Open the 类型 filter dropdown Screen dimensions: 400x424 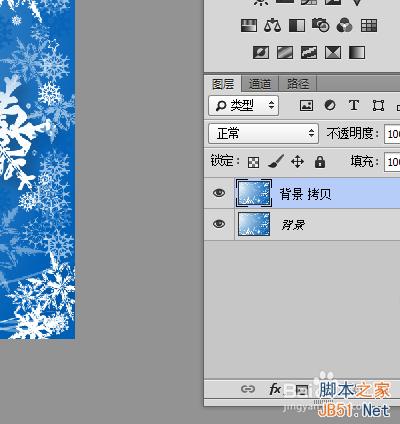244,106
